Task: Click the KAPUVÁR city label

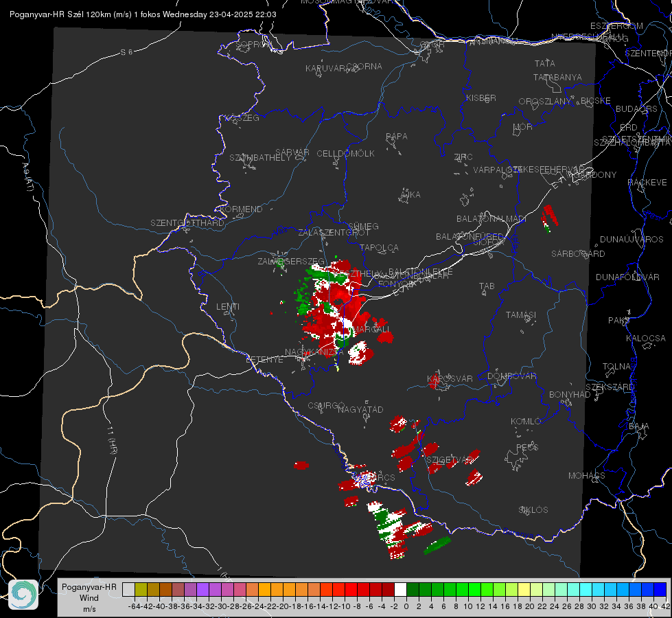Action: [x=326, y=68]
